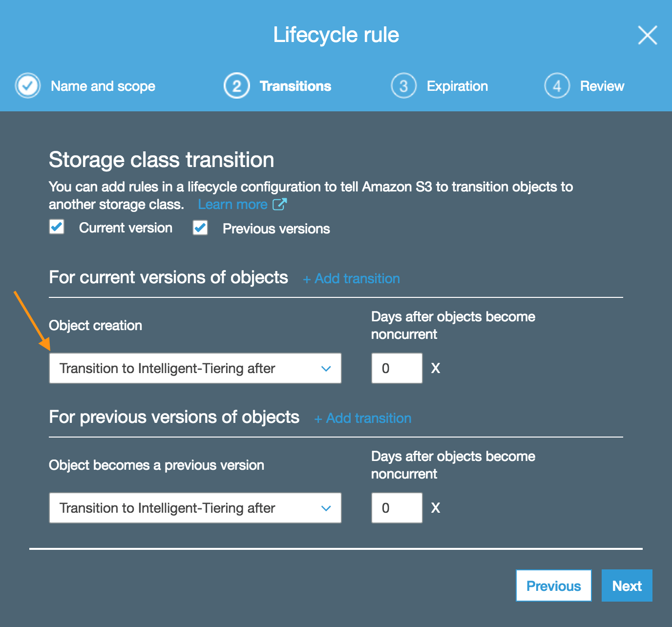Viewport: 672px width, 627px height.
Task: Go to the Expiration step tab
Action: pyautogui.click(x=457, y=86)
